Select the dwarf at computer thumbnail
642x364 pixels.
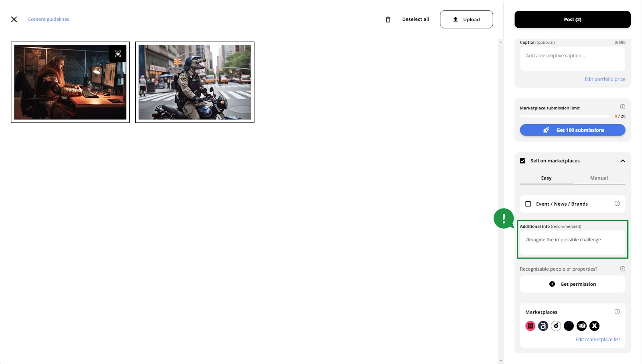70,82
